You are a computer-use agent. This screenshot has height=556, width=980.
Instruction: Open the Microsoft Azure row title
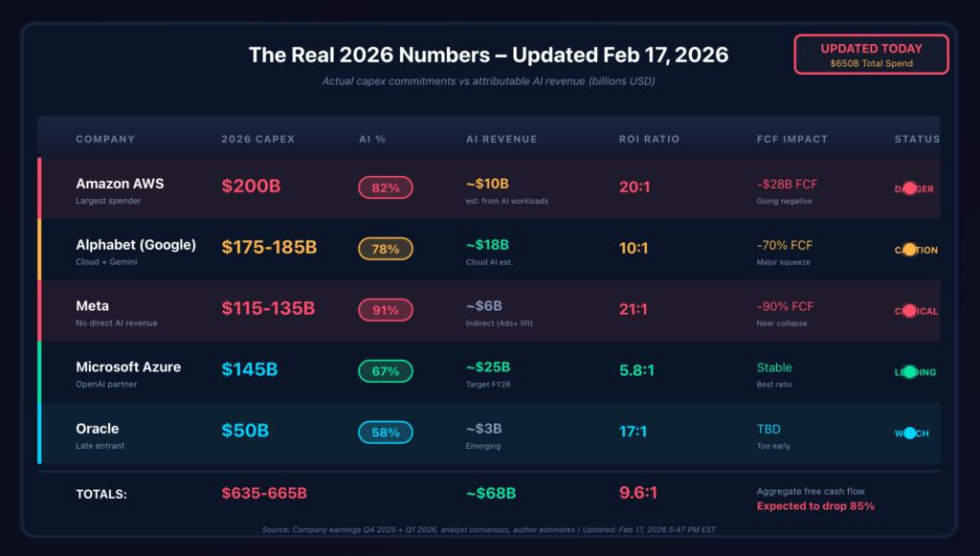click(128, 367)
